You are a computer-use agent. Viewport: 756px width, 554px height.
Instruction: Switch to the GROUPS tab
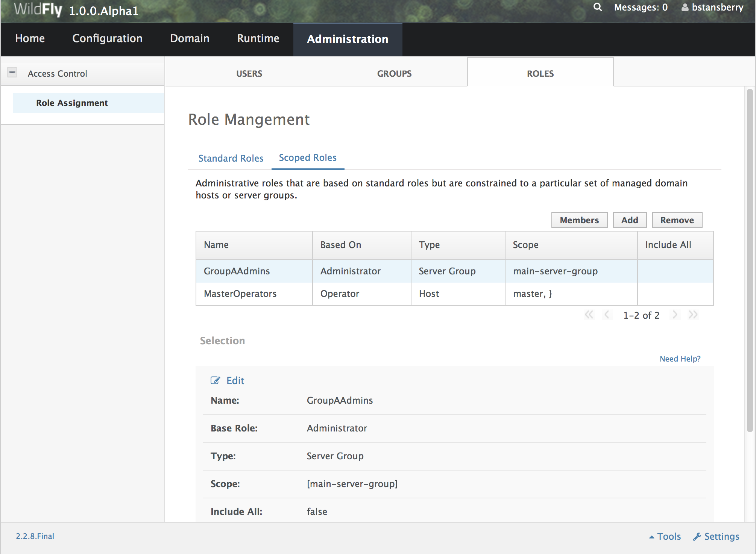[x=394, y=74]
